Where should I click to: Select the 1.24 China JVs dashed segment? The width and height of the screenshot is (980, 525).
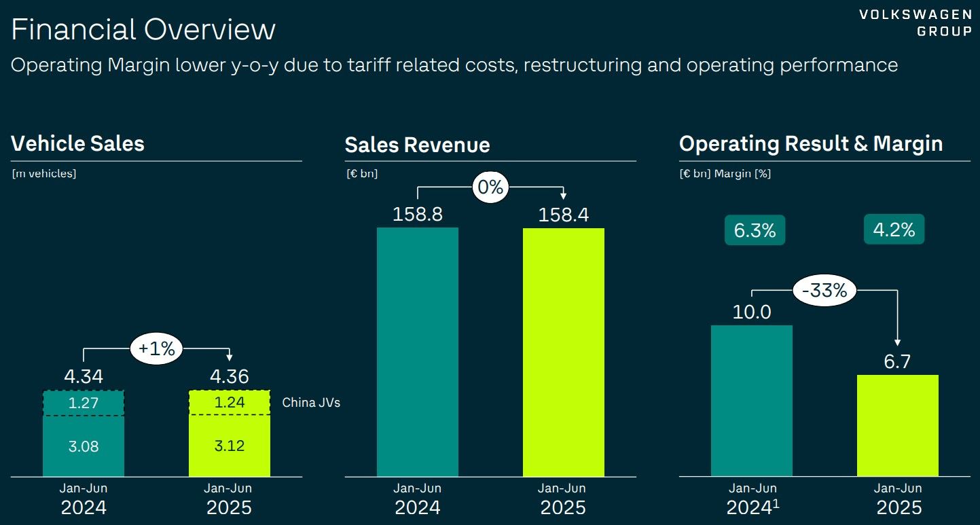click(229, 403)
